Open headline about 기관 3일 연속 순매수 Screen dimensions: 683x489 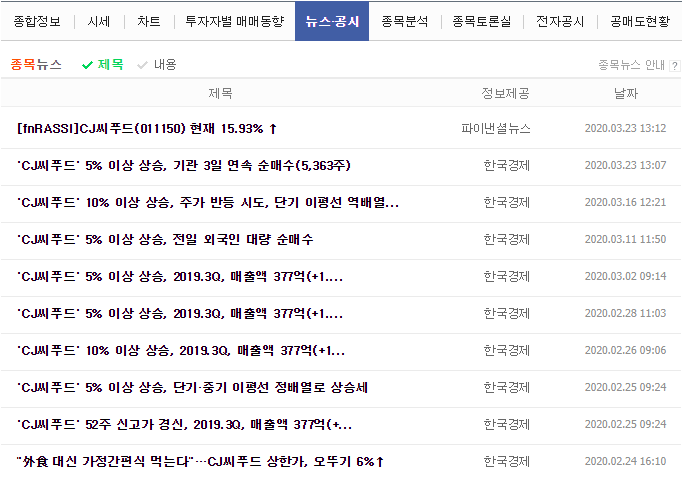tap(184, 165)
